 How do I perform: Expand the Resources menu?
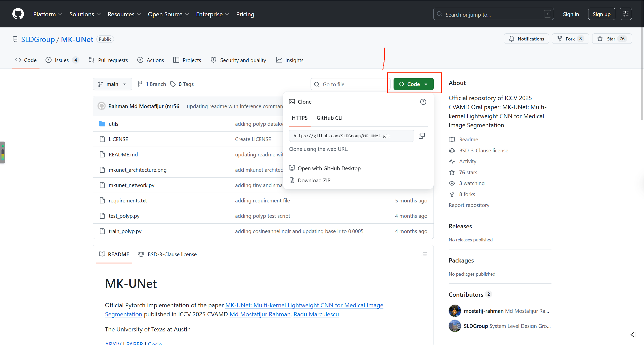coord(124,14)
